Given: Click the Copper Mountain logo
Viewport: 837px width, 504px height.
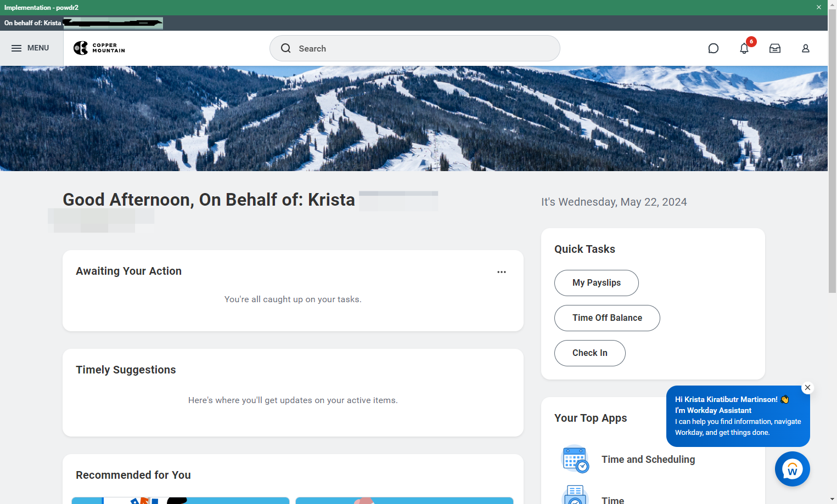Looking at the screenshot, I should point(99,48).
